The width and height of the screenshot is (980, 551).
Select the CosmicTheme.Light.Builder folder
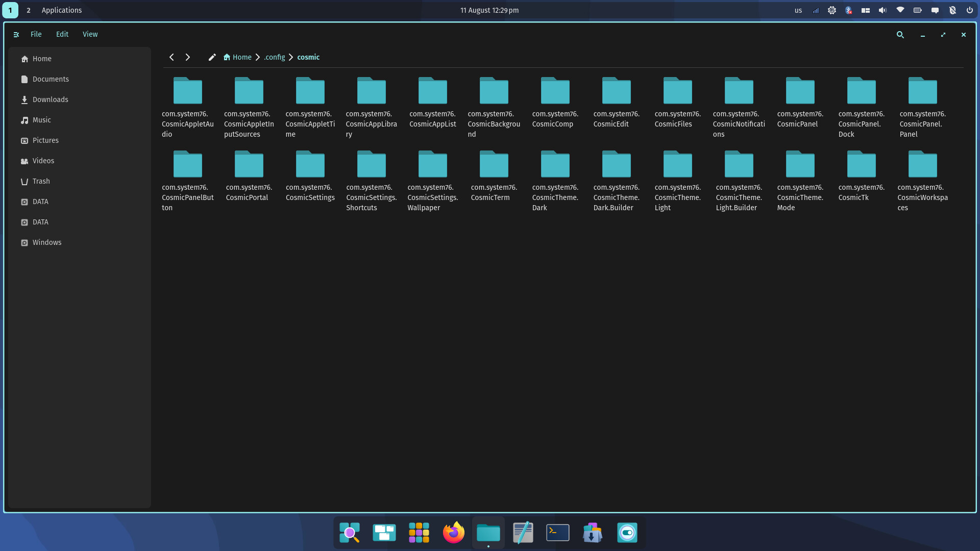coord(739,181)
